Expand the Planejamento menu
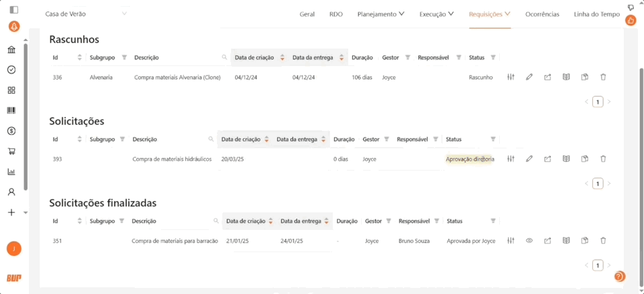Image resolution: width=644 pixels, height=294 pixels. (x=381, y=14)
